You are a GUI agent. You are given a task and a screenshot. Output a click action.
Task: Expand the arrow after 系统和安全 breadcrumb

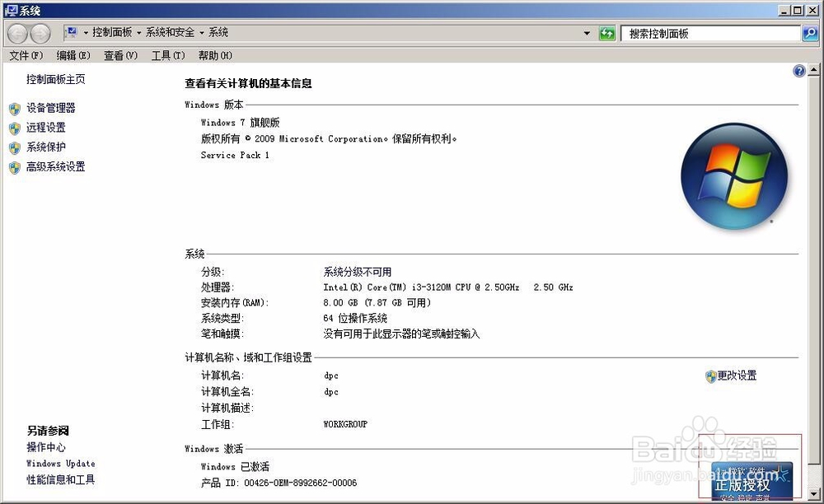click(201, 33)
